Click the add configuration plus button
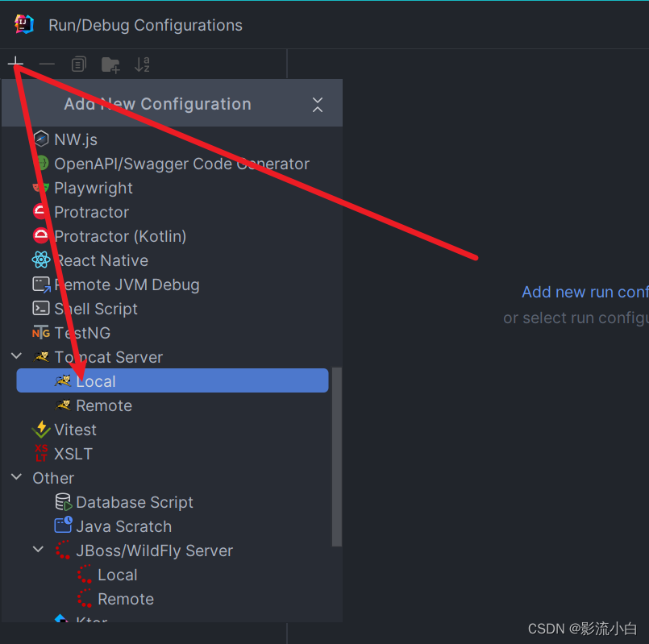The image size is (649, 644). tap(16, 63)
